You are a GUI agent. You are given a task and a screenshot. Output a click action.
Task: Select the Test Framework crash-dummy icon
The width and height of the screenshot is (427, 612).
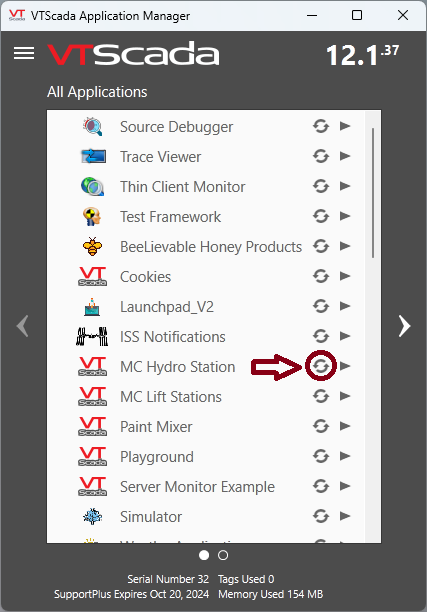[x=92, y=216]
